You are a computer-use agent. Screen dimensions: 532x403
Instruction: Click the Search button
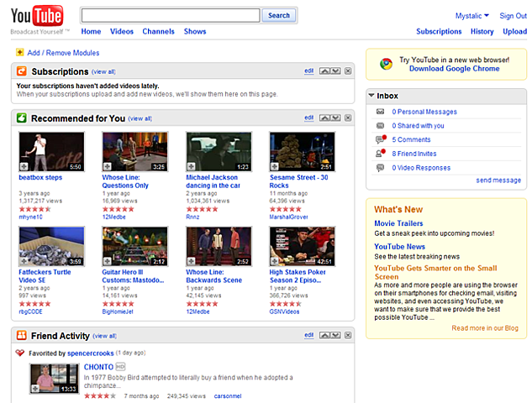[278, 15]
